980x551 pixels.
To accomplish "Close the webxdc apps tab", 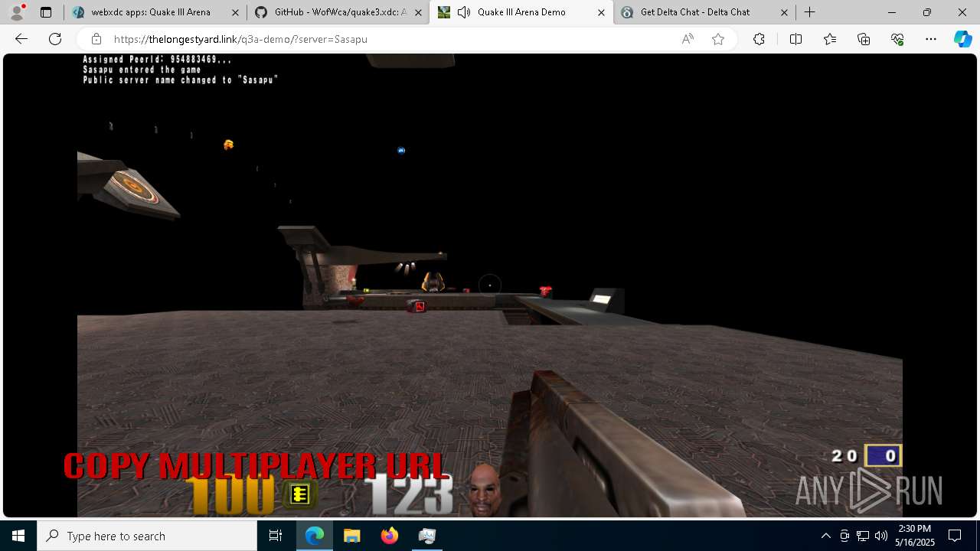I will click(x=234, y=12).
